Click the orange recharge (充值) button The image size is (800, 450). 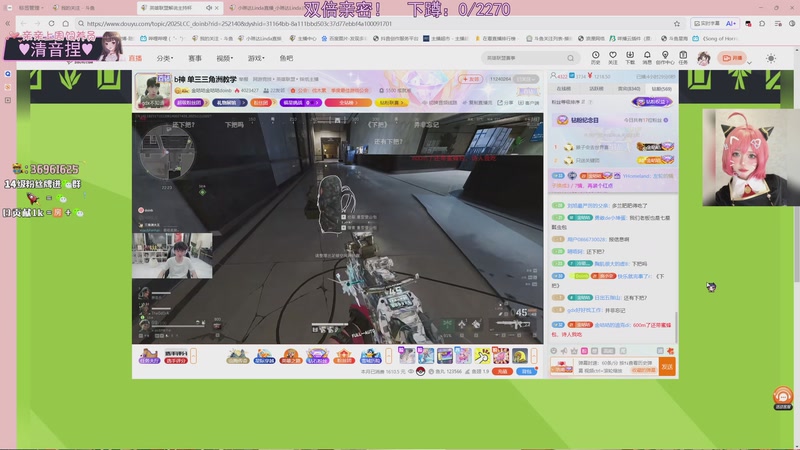502,371
